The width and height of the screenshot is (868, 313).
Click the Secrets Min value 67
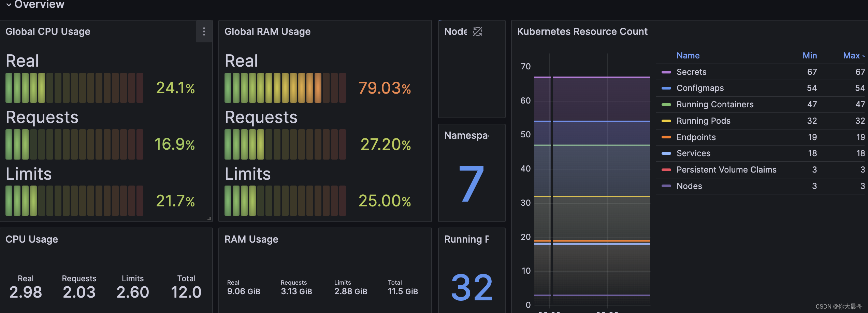812,72
